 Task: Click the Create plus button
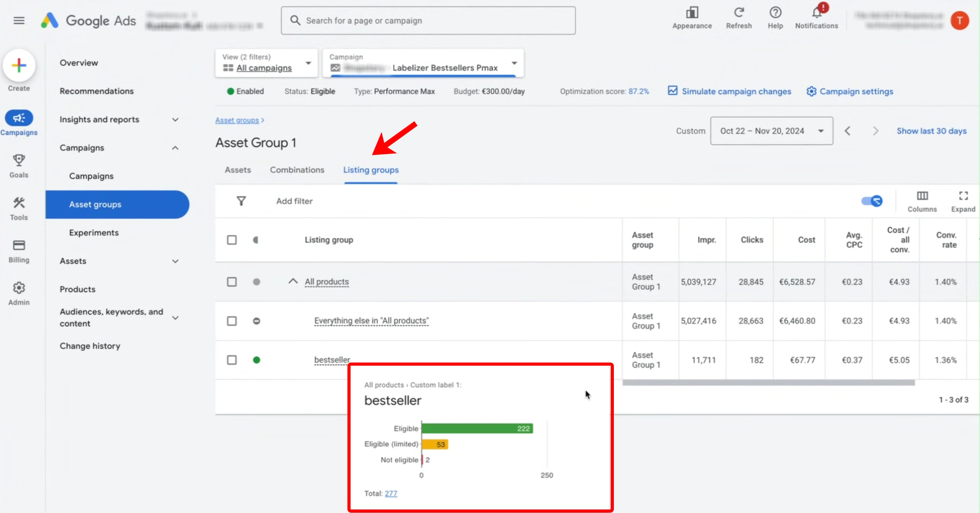(19, 65)
